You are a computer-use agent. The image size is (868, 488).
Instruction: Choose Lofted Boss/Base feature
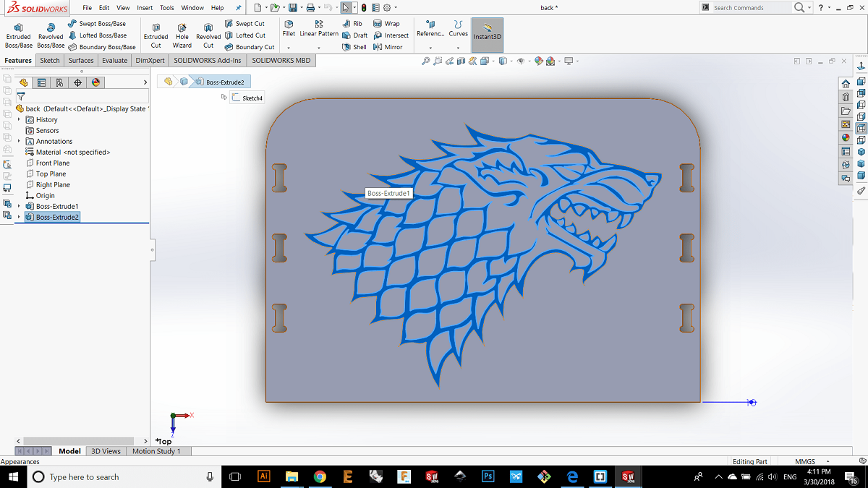pyautogui.click(x=97, y=35)
